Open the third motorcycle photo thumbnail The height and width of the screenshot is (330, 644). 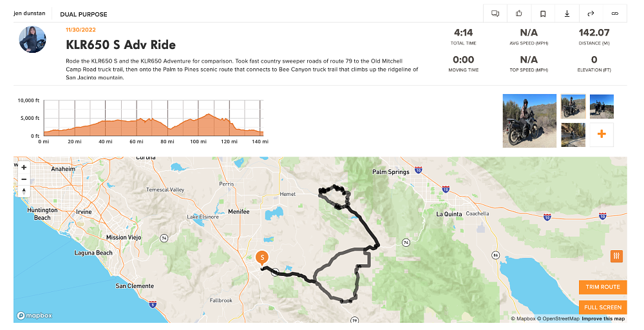pyautogui.click(x=601, y=106)
